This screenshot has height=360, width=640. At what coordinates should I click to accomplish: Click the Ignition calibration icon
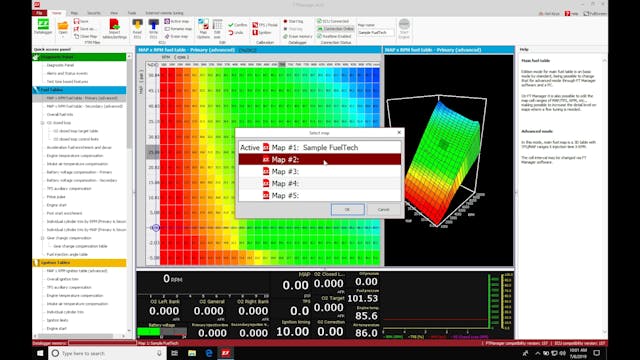click(255, 33)
